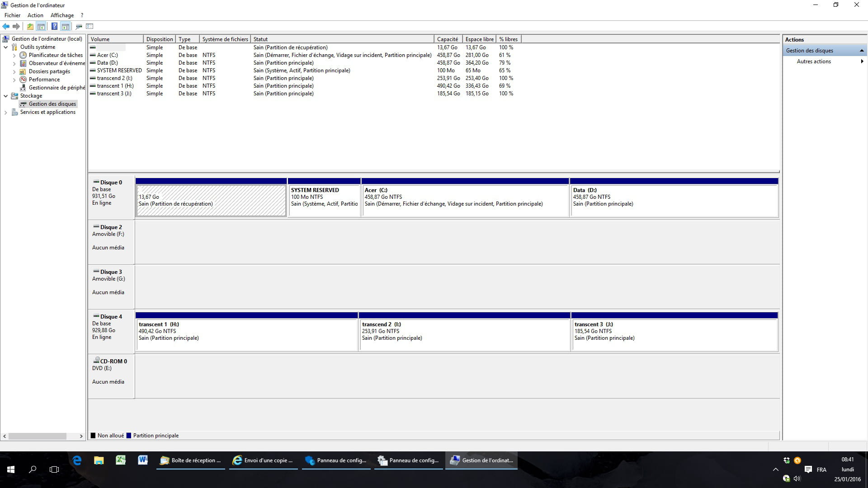This screenshot has height=488, width=868.
Task: Open the Action menu
Action: (35, 15)
